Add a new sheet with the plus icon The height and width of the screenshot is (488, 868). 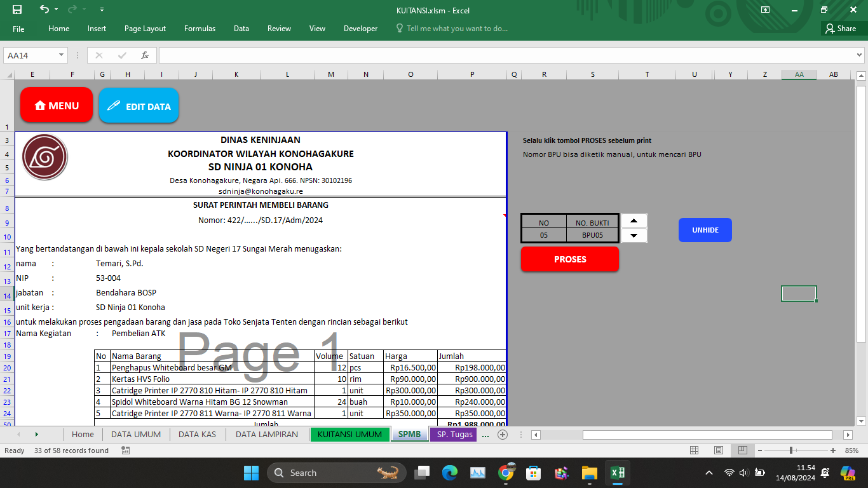[x=503, y=435]
